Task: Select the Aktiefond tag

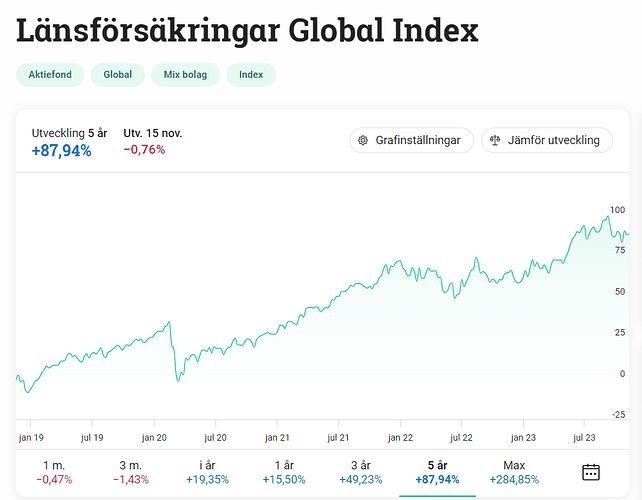Action: pos(49,75)
